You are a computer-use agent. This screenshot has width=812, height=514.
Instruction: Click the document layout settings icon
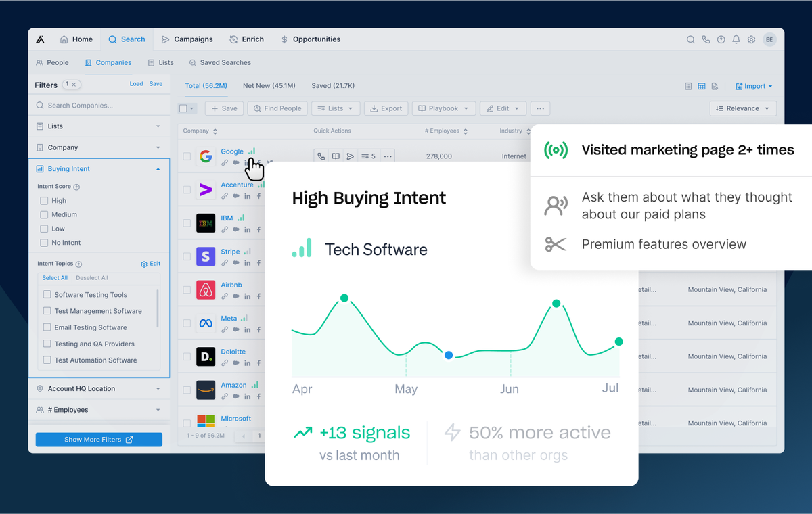point(715,87)
